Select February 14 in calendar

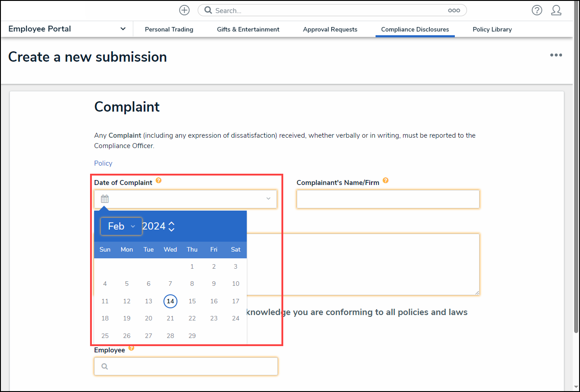[170, 301]
